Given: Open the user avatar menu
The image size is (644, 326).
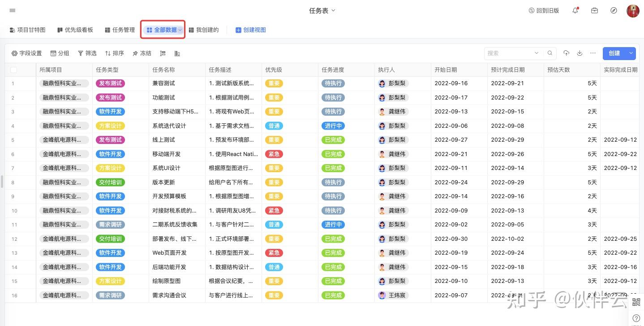Looking at the screenshot, I should coord(633,11).
